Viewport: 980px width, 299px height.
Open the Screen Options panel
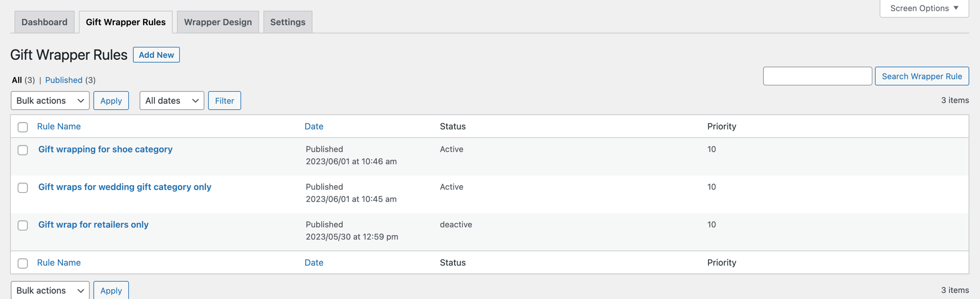pos(923,8)
